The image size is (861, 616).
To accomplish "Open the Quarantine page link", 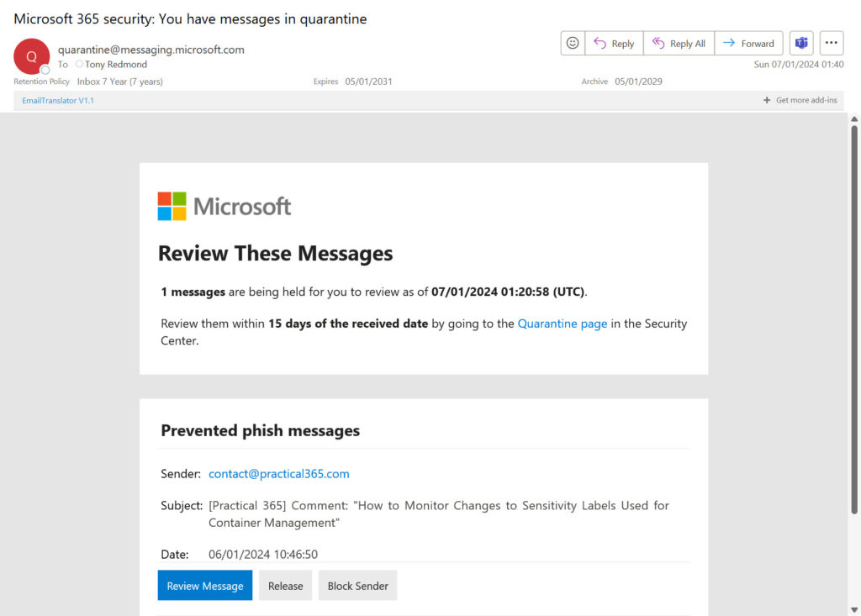I will pos(563,324).
